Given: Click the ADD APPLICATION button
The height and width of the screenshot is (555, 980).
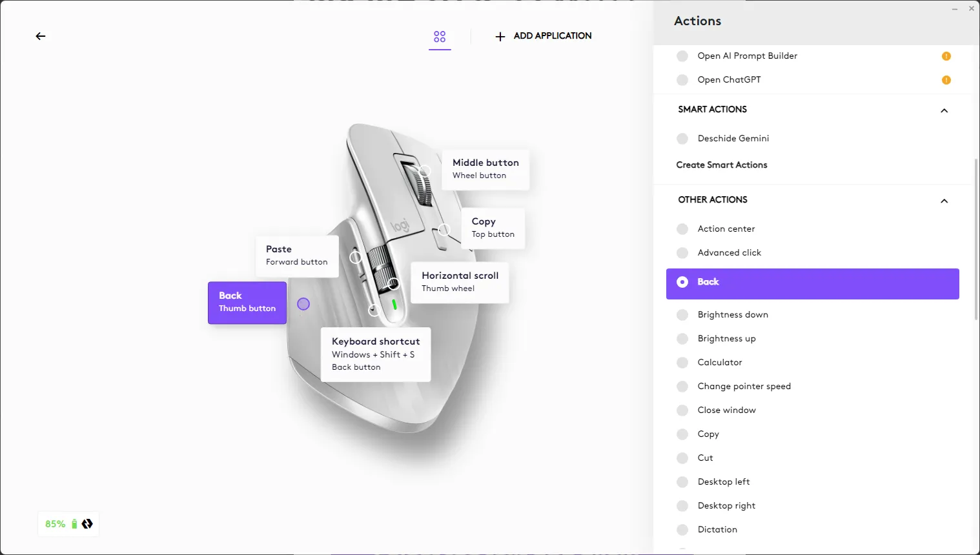Looking at the screenshot, I should (x=543, y=36).
